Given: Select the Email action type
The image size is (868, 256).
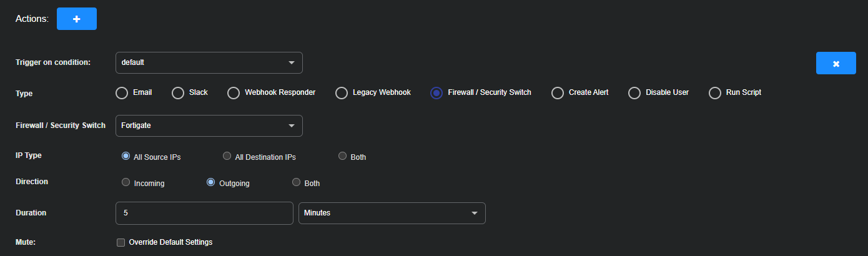Looking at the screenshot, I should click(x=122, y=93).
